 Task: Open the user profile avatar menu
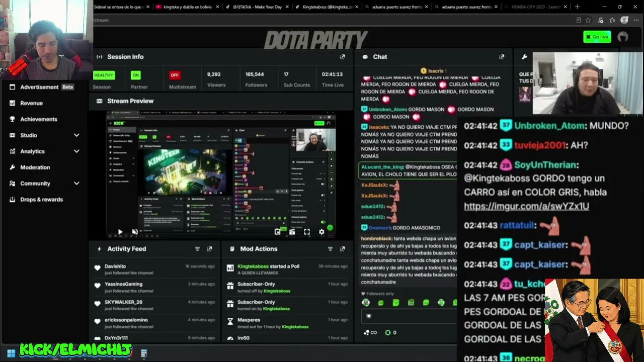623,37
